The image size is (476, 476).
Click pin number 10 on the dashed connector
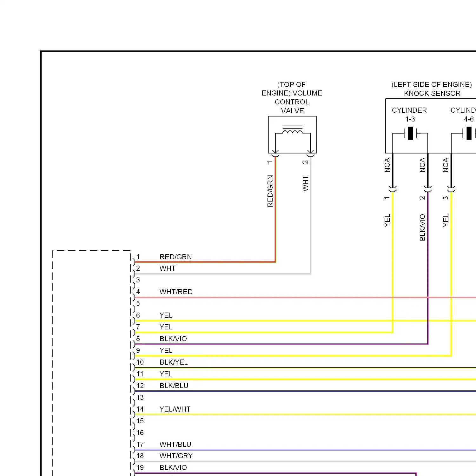(x=140, y=362)
